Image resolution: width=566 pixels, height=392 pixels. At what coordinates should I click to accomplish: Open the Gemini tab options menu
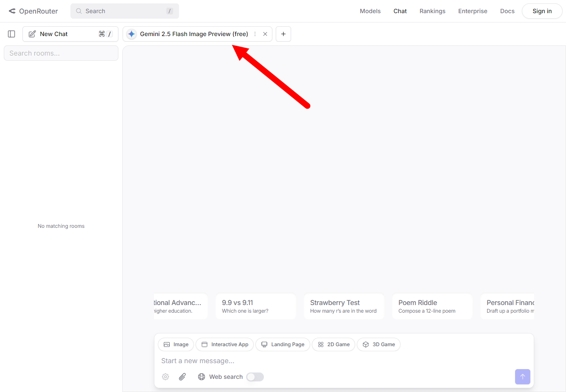tap(255, 34)
